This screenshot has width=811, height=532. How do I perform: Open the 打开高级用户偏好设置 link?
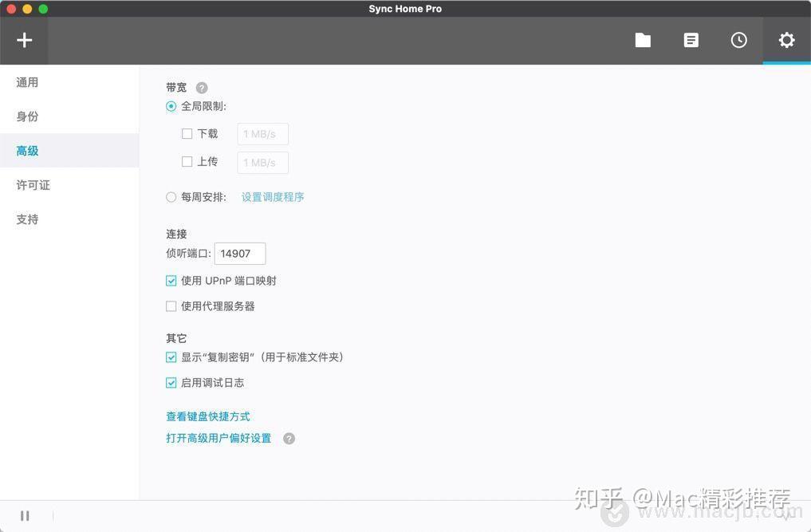(x=218, y=439)
